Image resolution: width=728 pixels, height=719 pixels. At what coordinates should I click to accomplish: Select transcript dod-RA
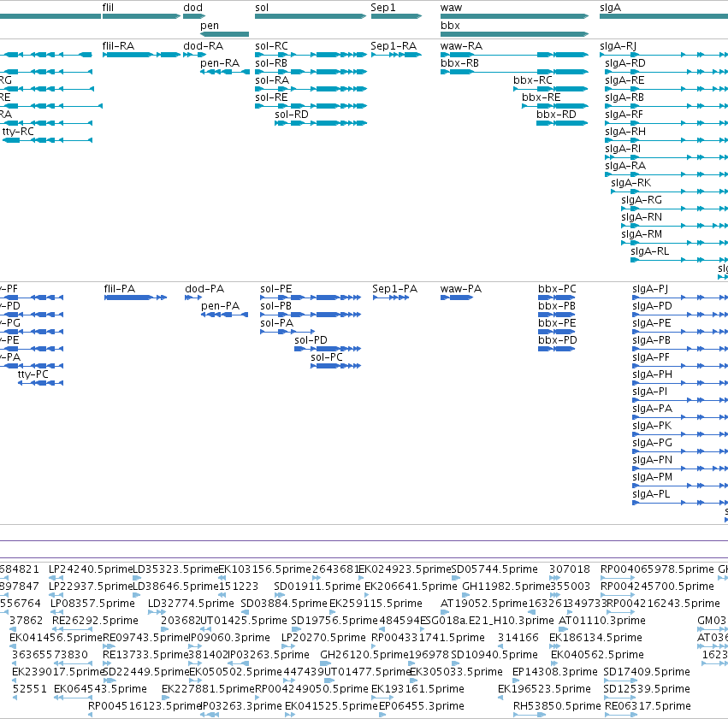[194, 55]
